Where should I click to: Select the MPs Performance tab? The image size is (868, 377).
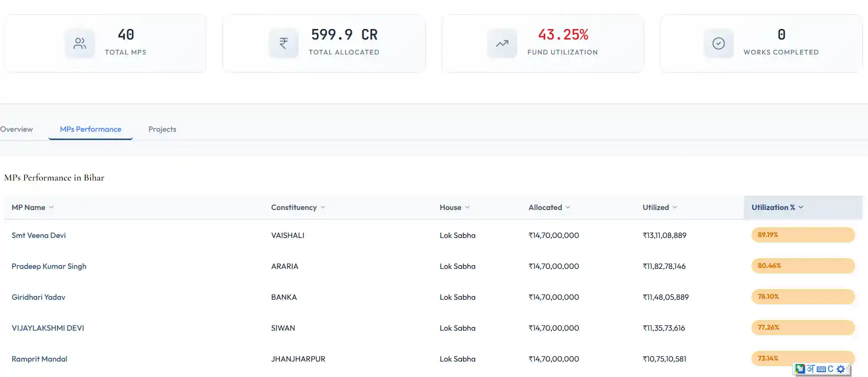coord(90,129)
